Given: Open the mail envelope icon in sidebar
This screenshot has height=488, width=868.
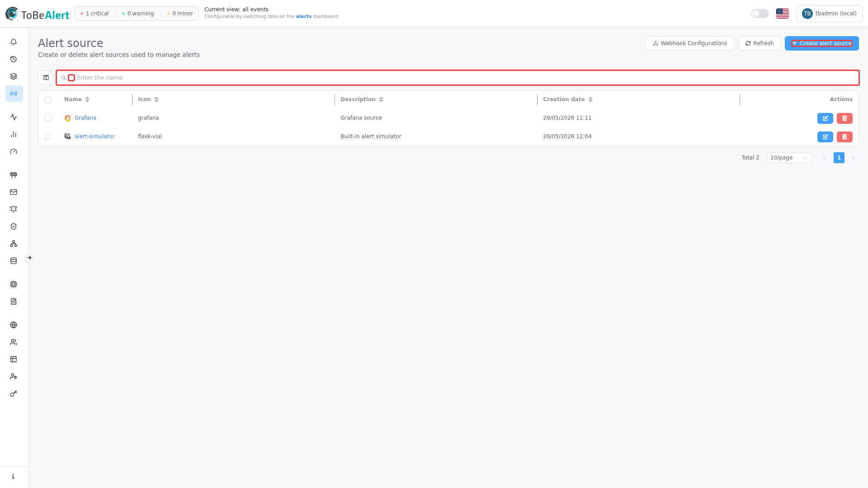Looking at the screenshot, I should pyautogui.click(x=14, y=192).
